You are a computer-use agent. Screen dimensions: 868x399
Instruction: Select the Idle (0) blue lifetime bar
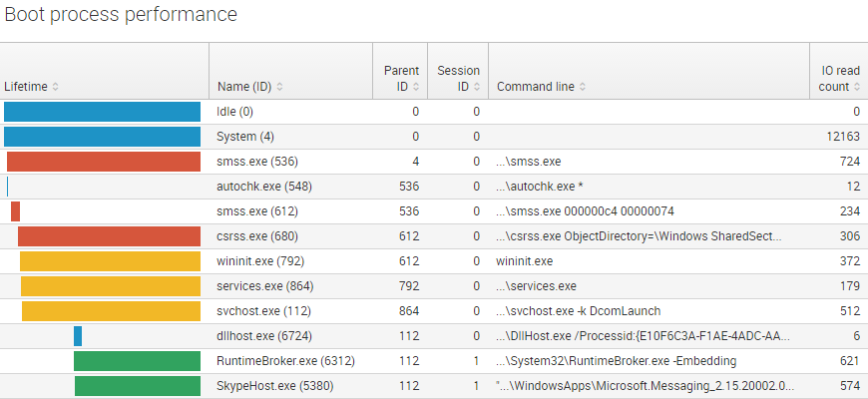click(x=102, y=112)
